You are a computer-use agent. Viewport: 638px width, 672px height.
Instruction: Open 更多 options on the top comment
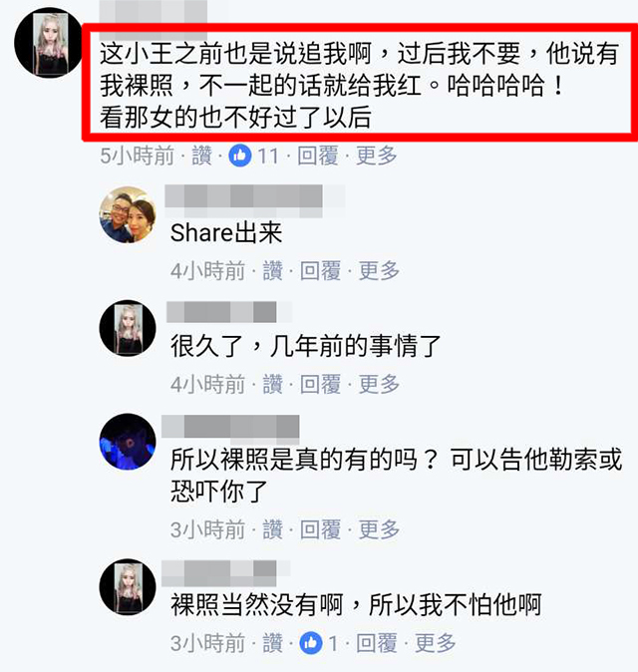(x=377, y=156)
